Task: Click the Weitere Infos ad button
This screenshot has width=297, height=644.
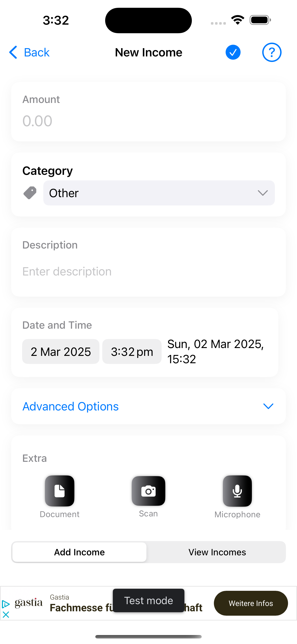Action: pos(251,603)
